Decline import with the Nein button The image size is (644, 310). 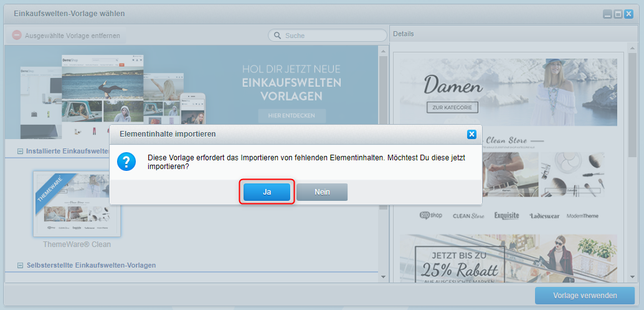click(x=322, y=192)
